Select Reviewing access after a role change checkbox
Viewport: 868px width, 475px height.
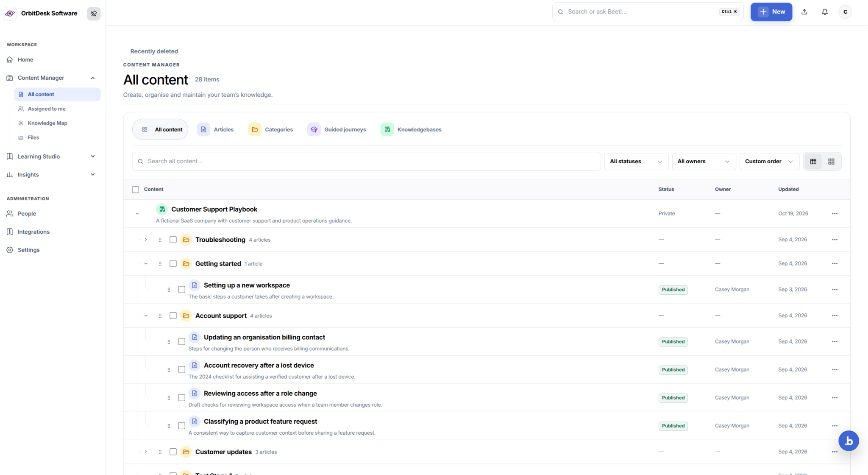tap(181, 398)
